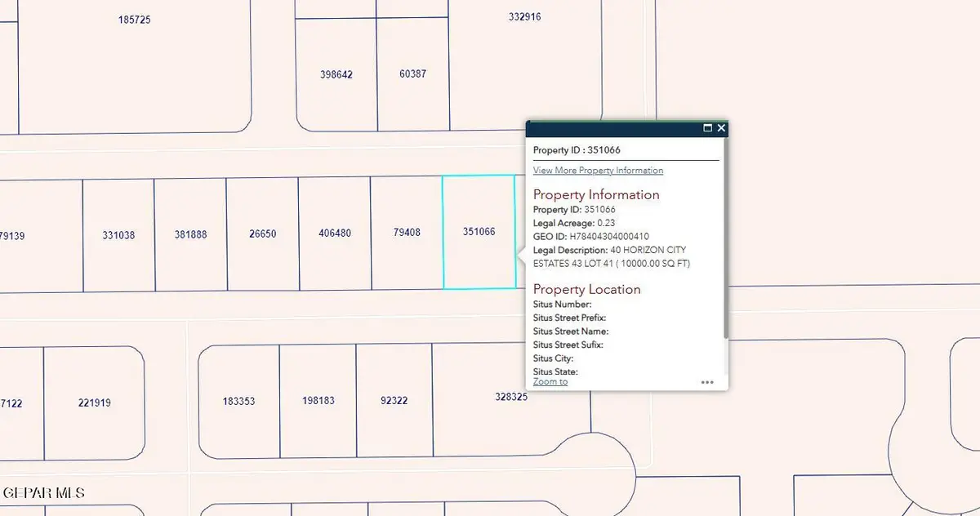980x516 pixels.
Task: Select parcel 221919 in the lower left
Action: 94,403
